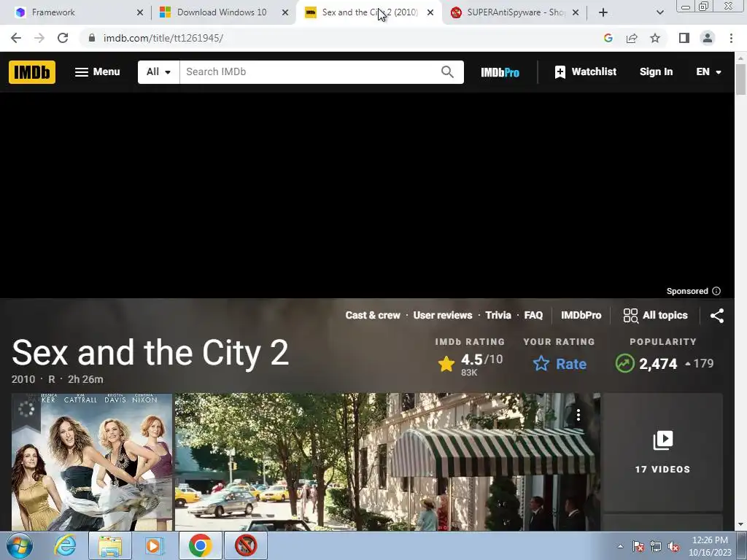Click the Sponsored info icon
747x560 pixels.
click(x=716, y=291)
